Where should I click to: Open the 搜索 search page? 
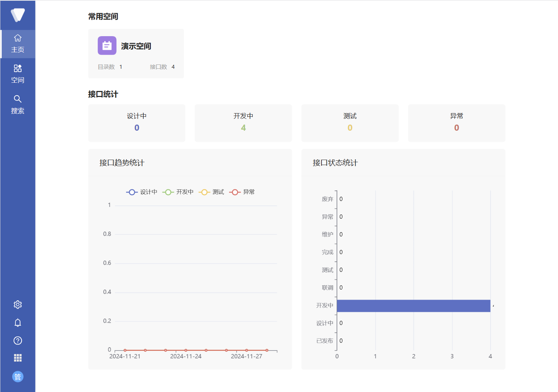(x=18, y=105)
